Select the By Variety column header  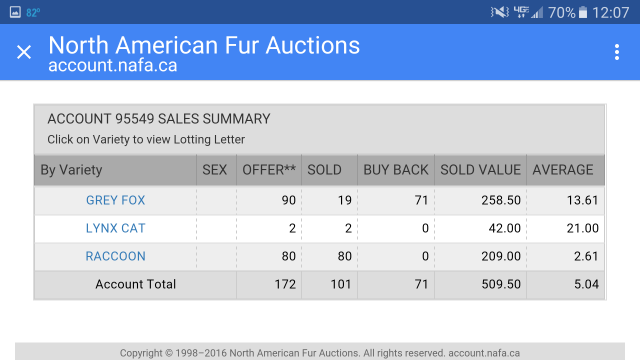point(71,170)
